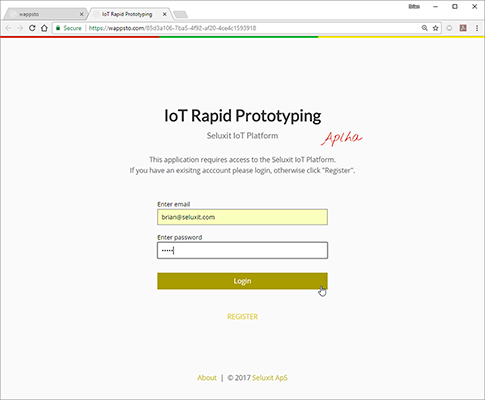Click the browser back arrow
Screen dimensions: 485x400
[8, 28]
